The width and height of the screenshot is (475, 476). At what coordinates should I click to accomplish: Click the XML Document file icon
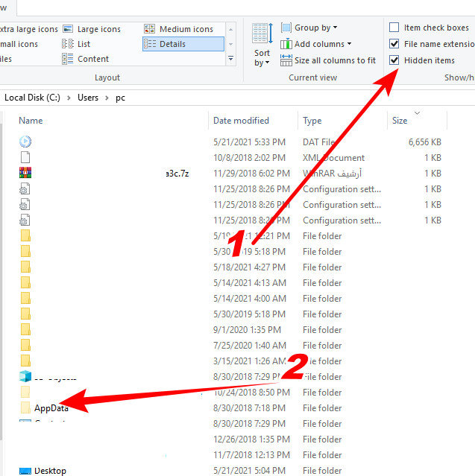click(x=25, y=157)
